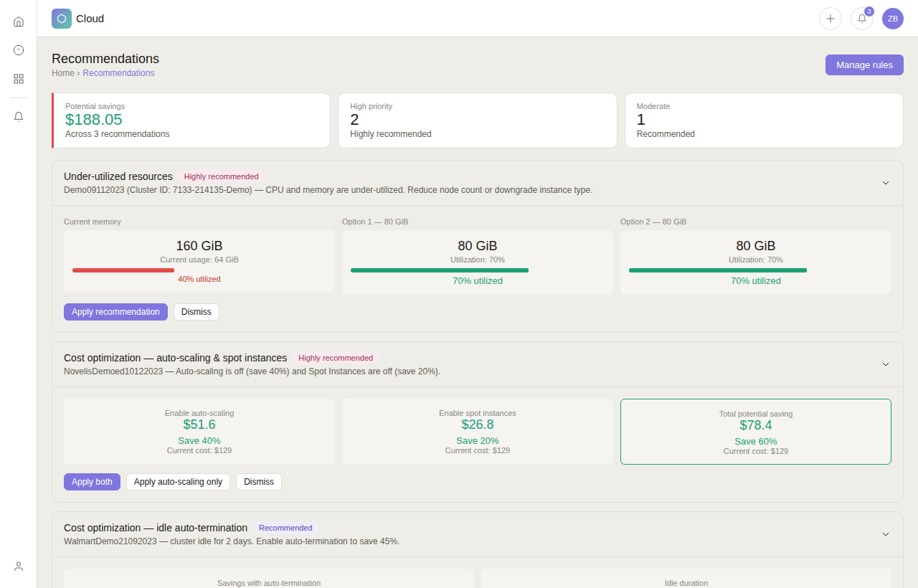Click Highly recommended badge on Under-utilized resources
The height and width of the screenshot is (588, 918).
click(x=222, y=176)
